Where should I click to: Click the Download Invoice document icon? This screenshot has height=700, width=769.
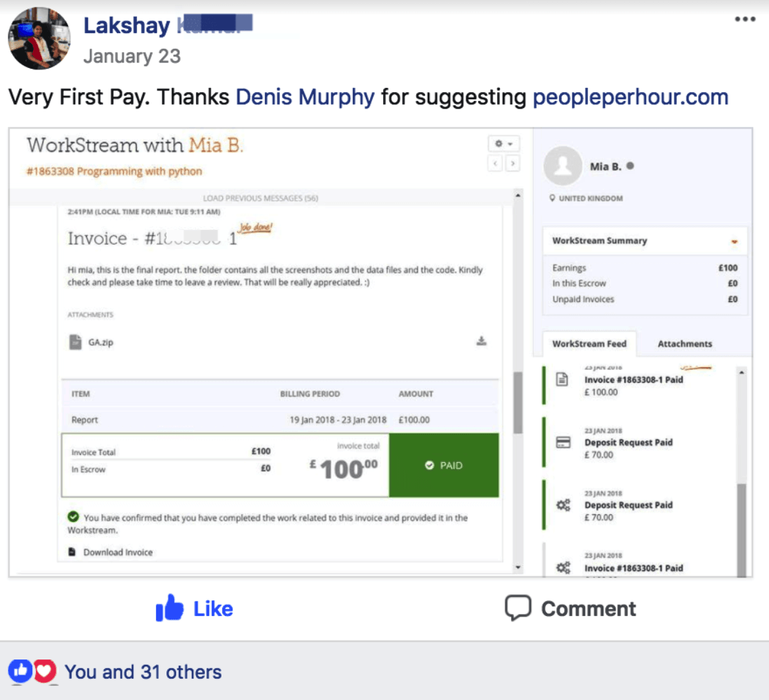72,552
